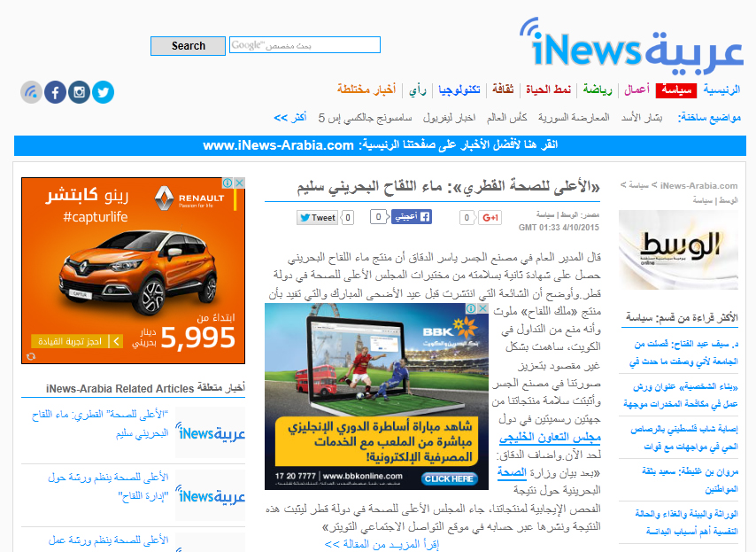Click breadcrumb iNews-Arabia.com link

point(698,186)
